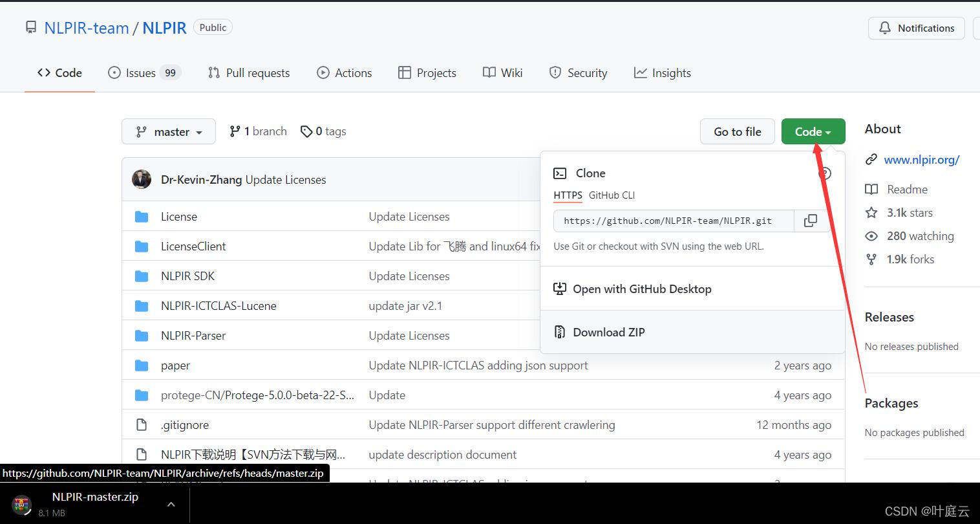Click the eye icon next to 280 watching
Viewport: 980px width, 524px height.
click(x=871, y=236)
